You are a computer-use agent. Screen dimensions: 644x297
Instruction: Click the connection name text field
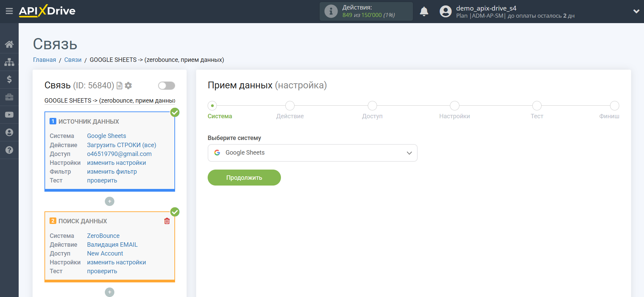(110, 101)
